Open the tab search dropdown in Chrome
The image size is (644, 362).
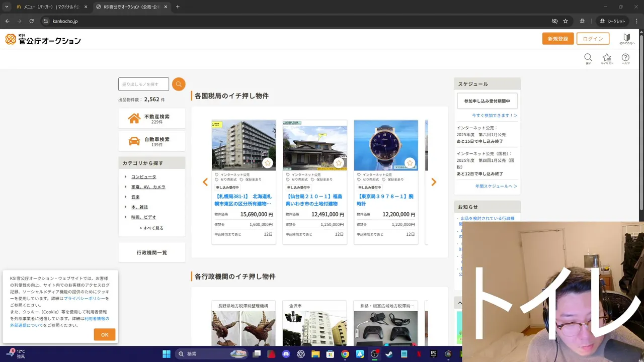coord(7,7)
